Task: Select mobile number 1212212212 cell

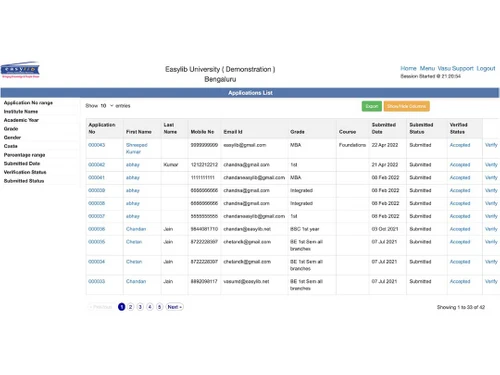Action: coord(204,165)
